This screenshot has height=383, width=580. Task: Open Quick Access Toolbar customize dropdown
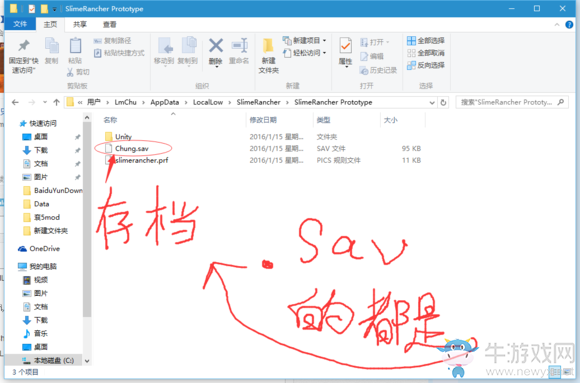(x=54, y=9)
